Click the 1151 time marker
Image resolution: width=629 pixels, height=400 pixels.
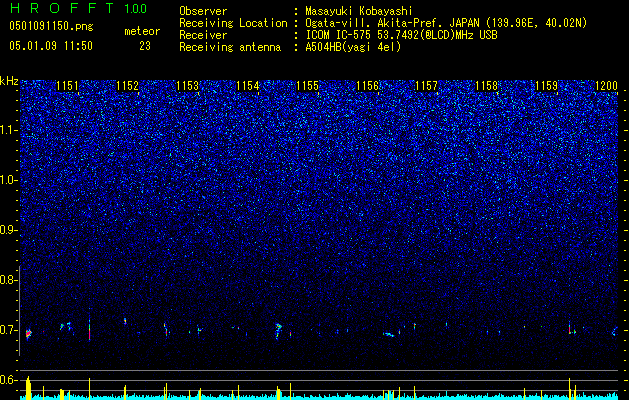[67, 85]
